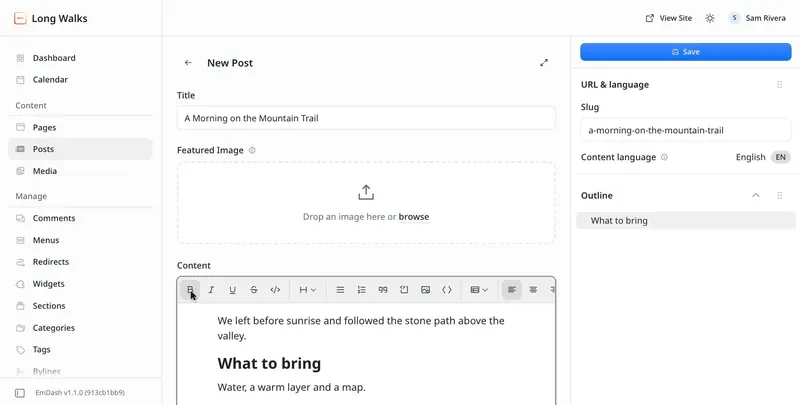Collapse sidebar using the bottom-left panel icon

[x=20, y=393]
